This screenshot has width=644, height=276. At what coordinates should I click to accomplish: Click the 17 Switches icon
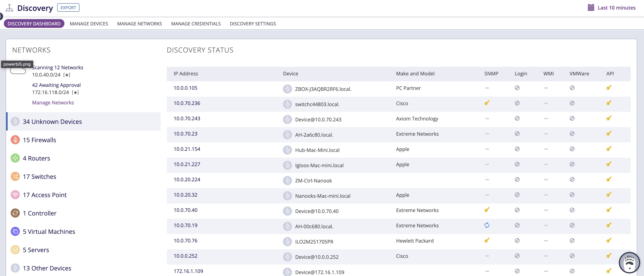pos(15,176)
